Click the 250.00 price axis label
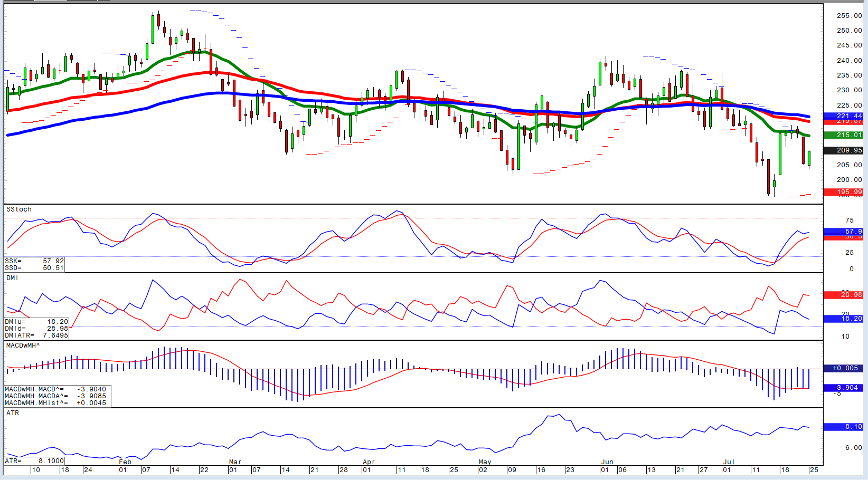The width and height of the screenshot is (868, 480). pyautogui.click(x=850, y=31)
